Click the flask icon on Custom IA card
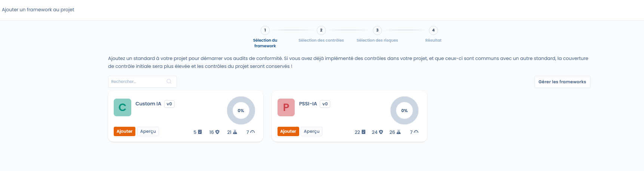 coord(235,132)
